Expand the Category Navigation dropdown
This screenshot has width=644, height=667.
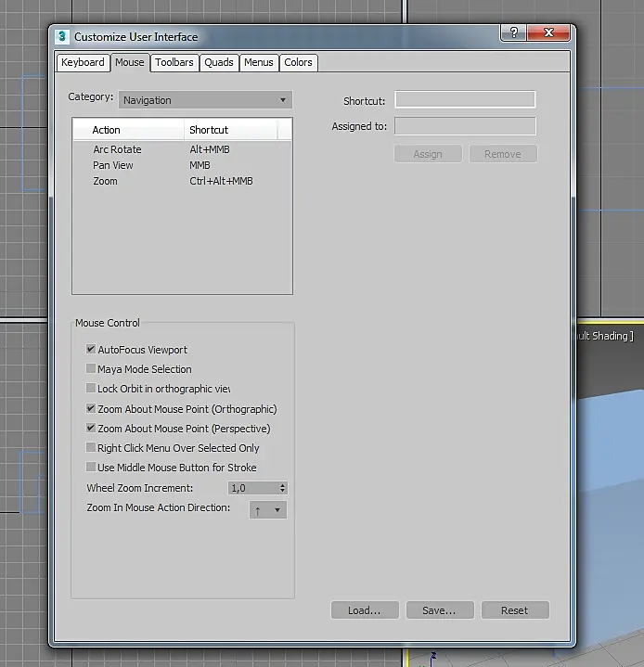205,100
